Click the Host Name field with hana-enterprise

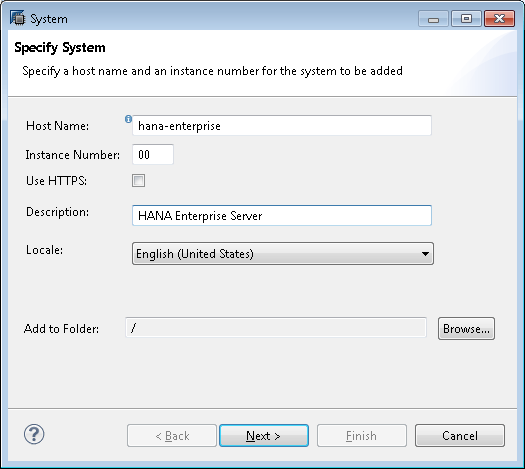pyautogui.click(x=282, y=126)
